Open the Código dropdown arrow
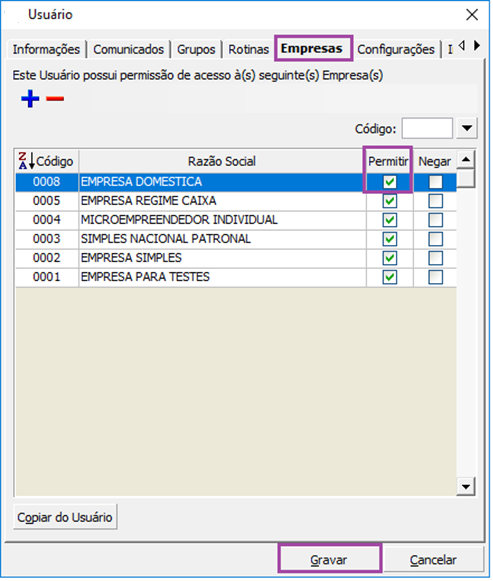493x581 pixels. [467, 128]
